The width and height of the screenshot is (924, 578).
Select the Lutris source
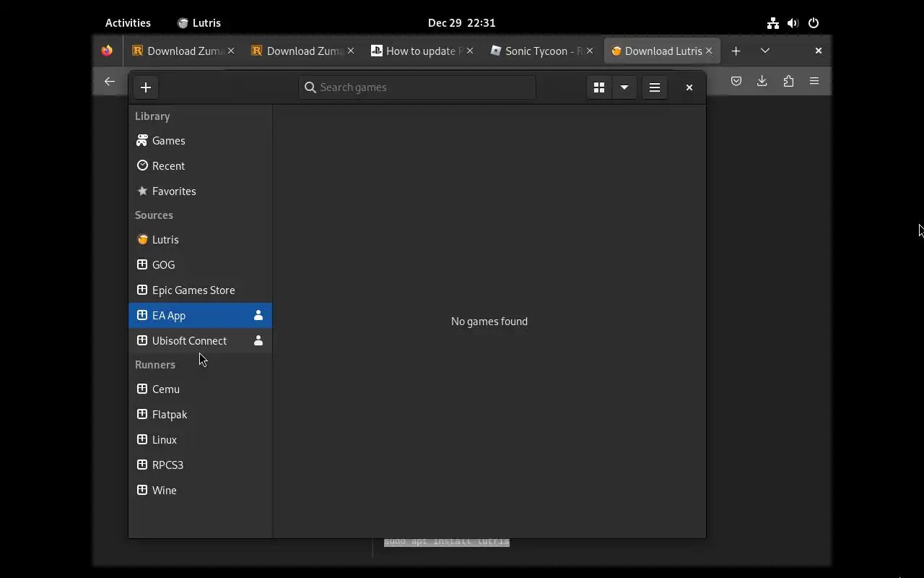tap(200, 240)
